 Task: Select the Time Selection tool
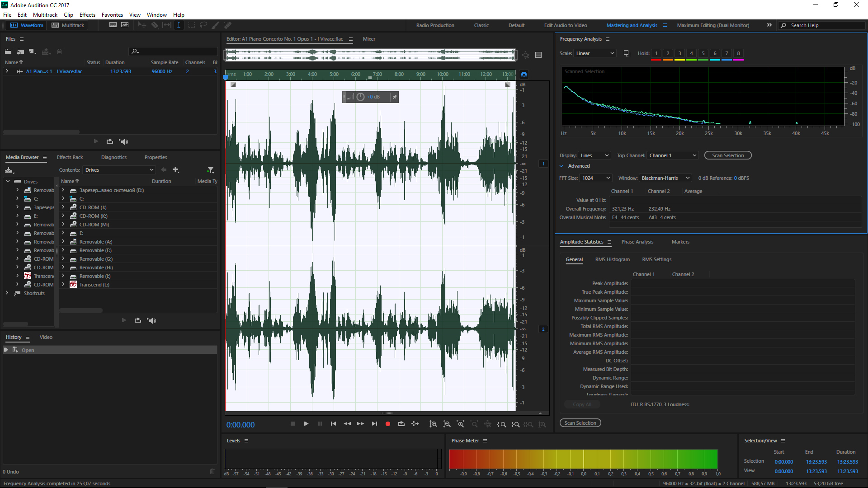179,25
